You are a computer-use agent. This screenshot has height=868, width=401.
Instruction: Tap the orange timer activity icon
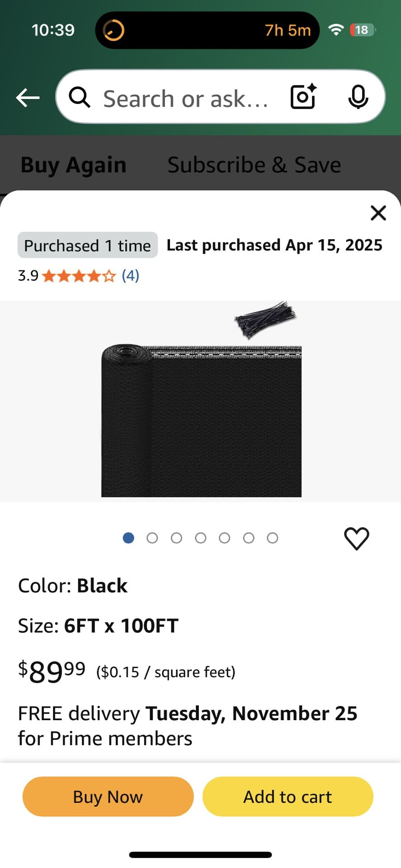pos(113,30)
